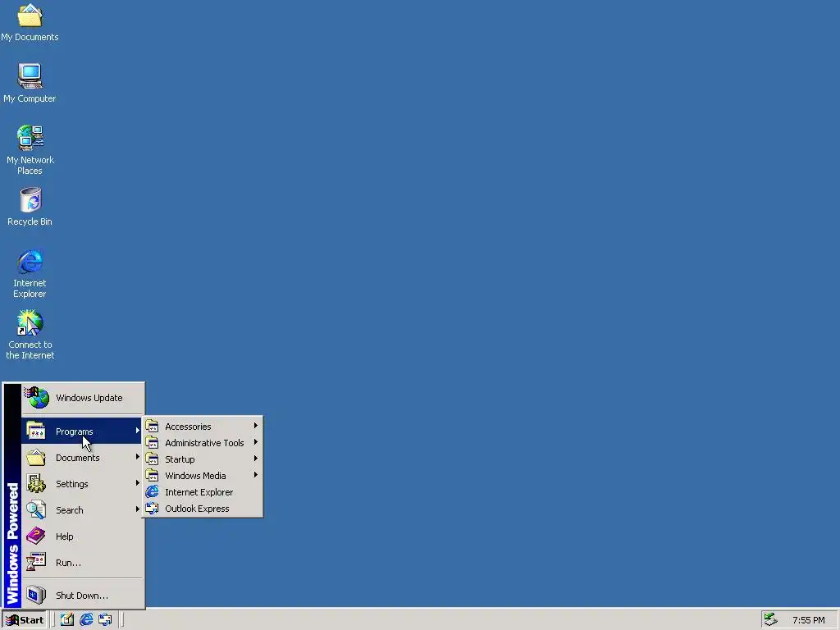Click the Shut Down icon in Start menu
This screenshot has height=630, width=840.
pyautogui.click(x=36, y=595)
